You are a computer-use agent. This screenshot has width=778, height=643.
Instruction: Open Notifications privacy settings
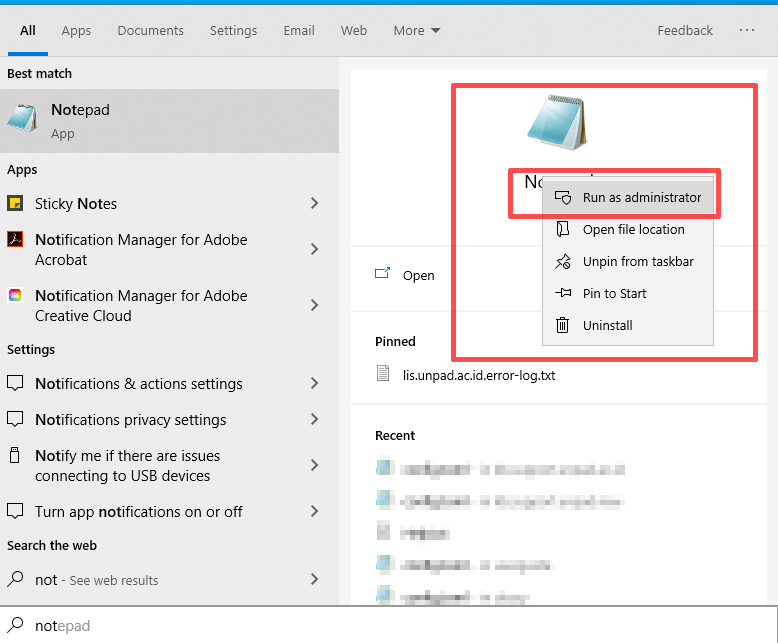[x=130, y=420]
